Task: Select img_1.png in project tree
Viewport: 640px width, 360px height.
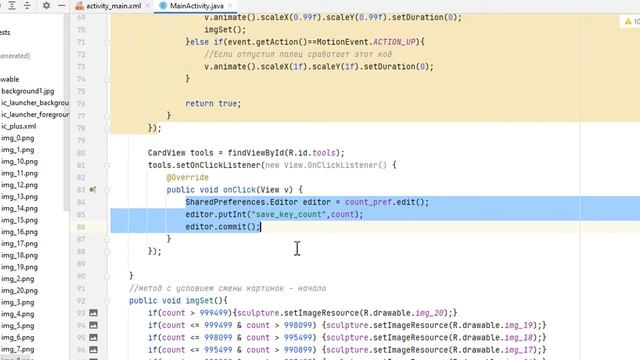Action: (18, 150)
